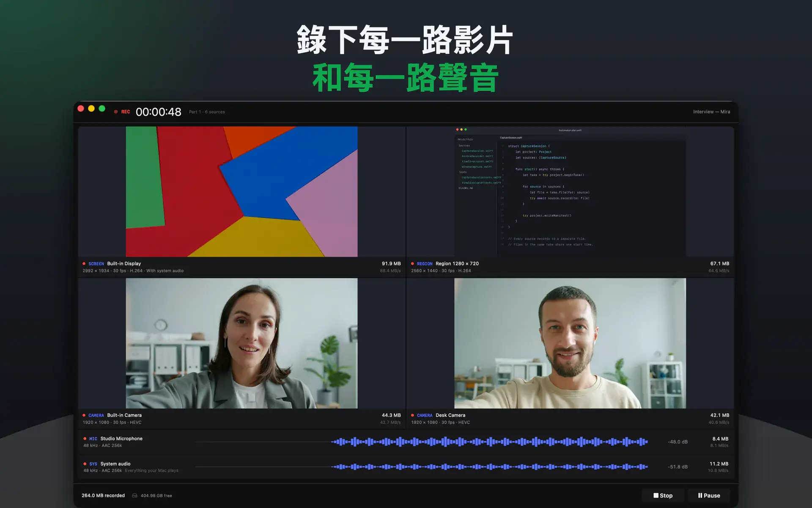Pause the recording
The image size is (812, 508).
[709, 495]
